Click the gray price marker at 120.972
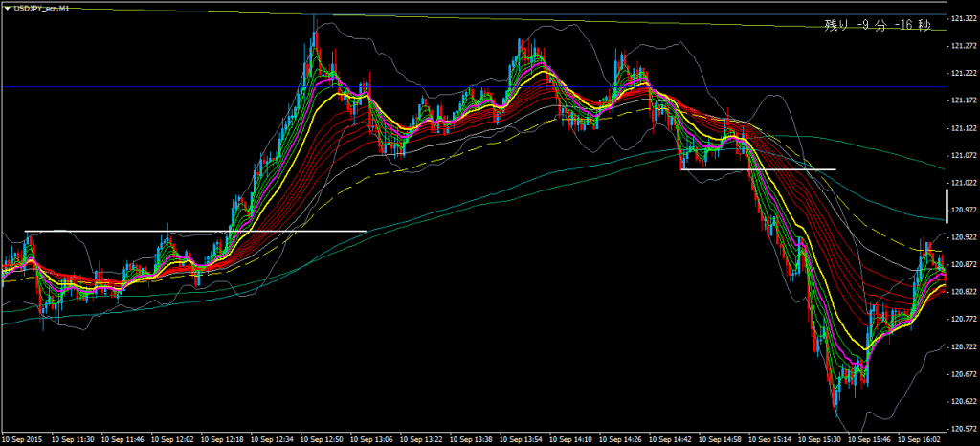 (x=962, y=210)
